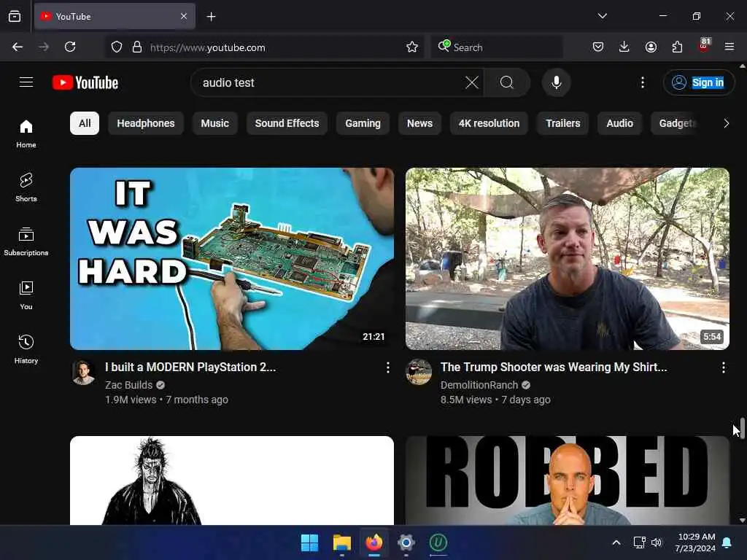
Task: Open DemolitionRanch channel avatar
Action: tap(419, 371)
